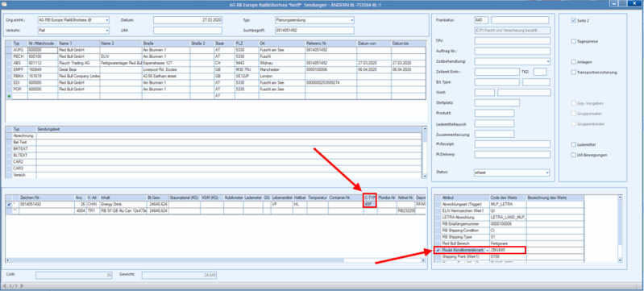This screenshot has width=644, height=291.
Task: Check the Lademittel checkbox
Action: coord(574,144)
